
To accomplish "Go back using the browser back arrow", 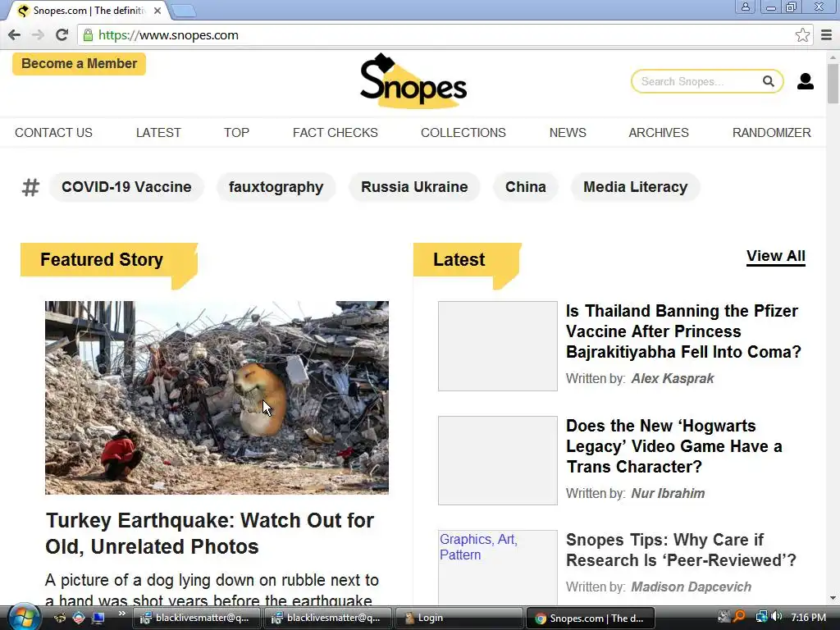I will pos(15,35).
